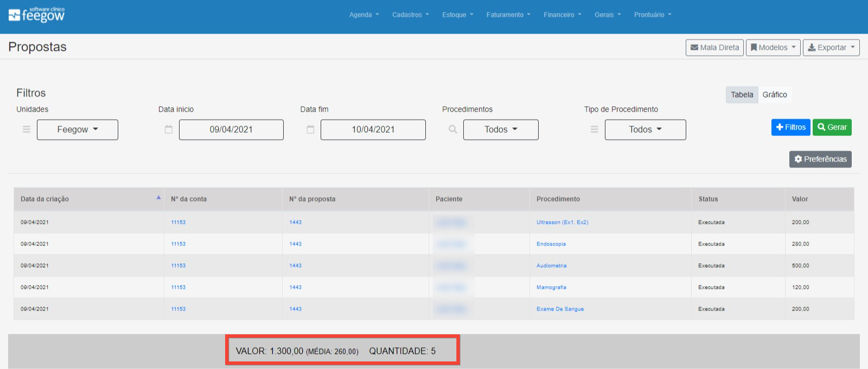The width and height of the screenshot is (868, 369).
Task: Open the Financeiro menu
Action: [563, 15]
